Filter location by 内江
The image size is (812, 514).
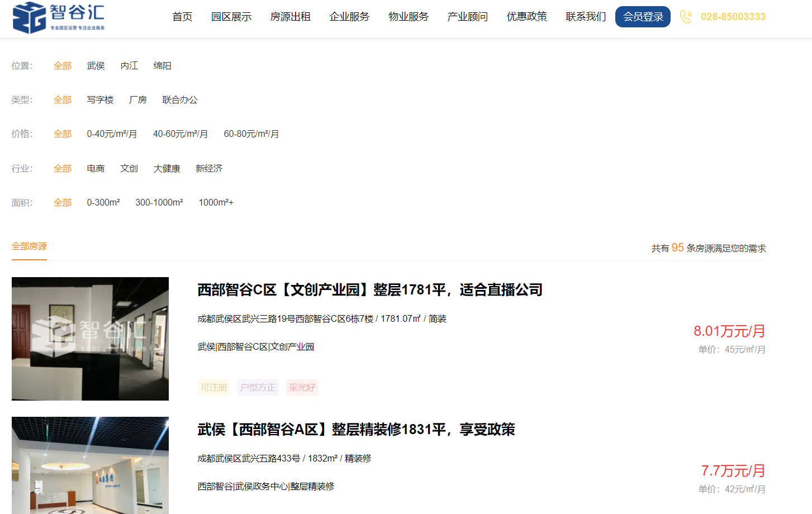[129, 65]
